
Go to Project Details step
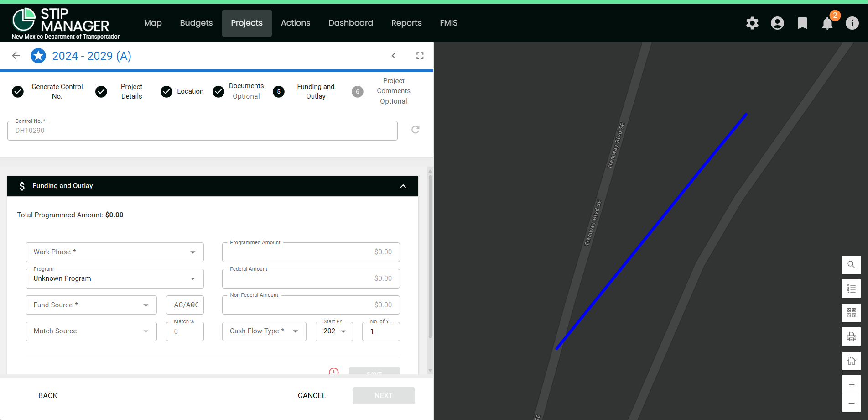point(119,91)
